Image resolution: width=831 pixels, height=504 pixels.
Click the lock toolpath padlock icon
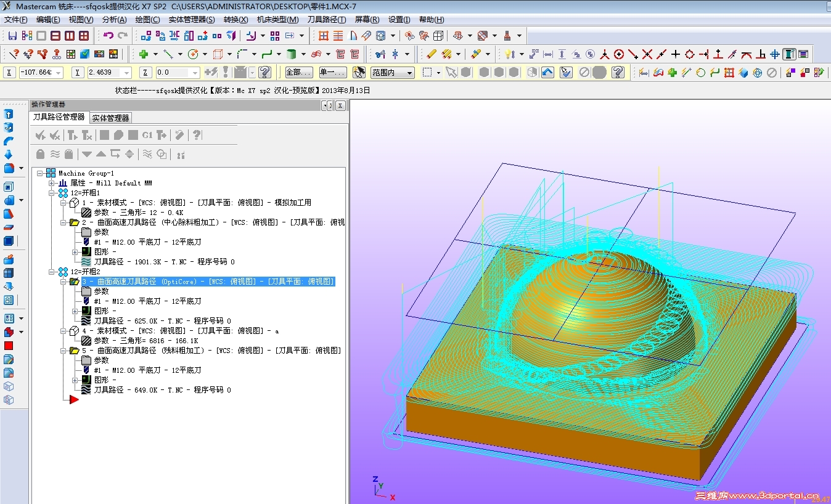(x=41, y=154)
